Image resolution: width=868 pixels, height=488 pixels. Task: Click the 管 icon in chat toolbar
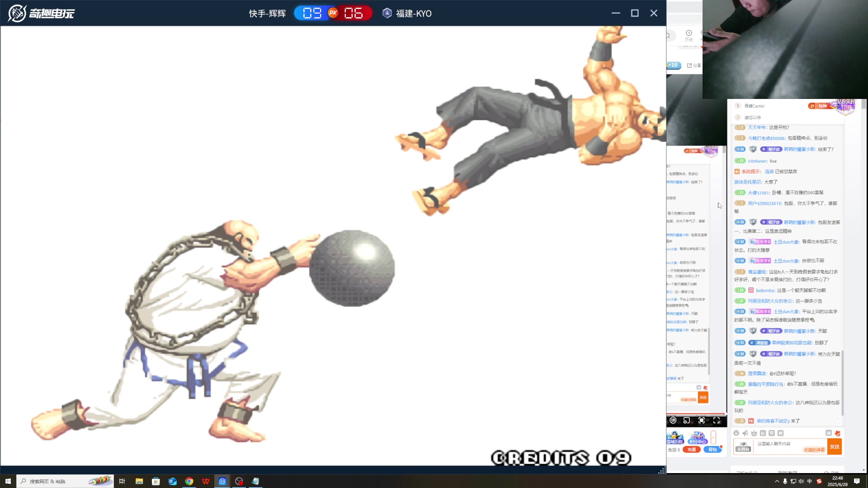pyautogui.click(x=772, y=433)
